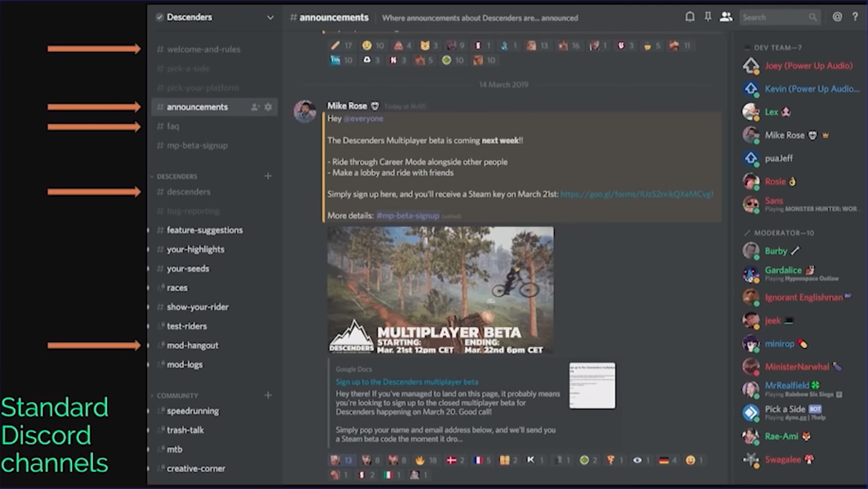Click minirop's avatar in moderator list

click(751, 343)
